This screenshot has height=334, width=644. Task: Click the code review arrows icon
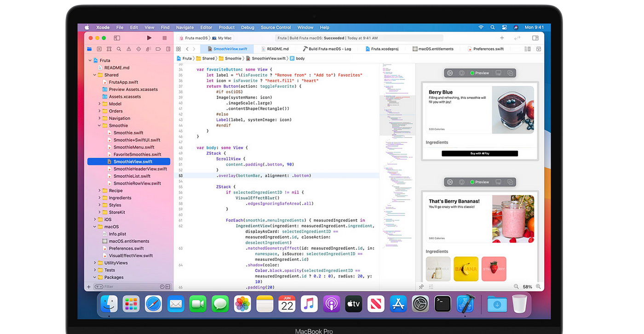coord(517,38)
